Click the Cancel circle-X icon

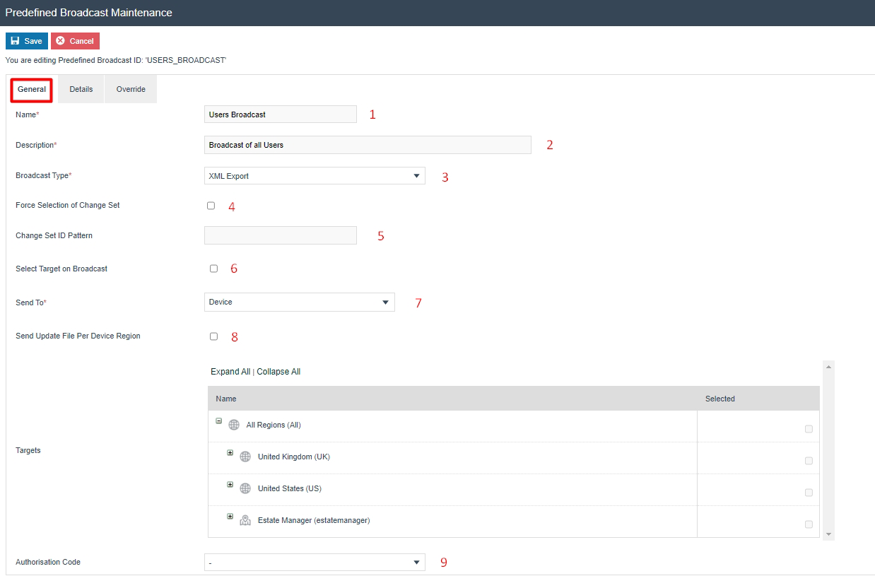pyautogui.click(x=60, y=41)
